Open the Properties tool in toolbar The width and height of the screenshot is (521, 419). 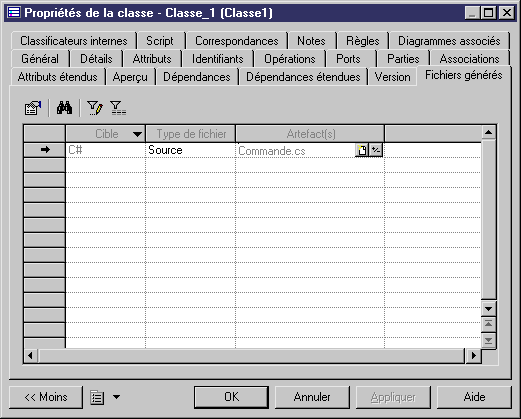tap(33, 108)
